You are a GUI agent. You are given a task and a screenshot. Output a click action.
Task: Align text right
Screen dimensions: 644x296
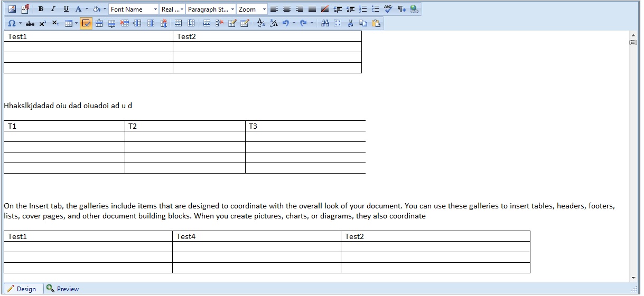pyautogui.click(x=300, y=9)
